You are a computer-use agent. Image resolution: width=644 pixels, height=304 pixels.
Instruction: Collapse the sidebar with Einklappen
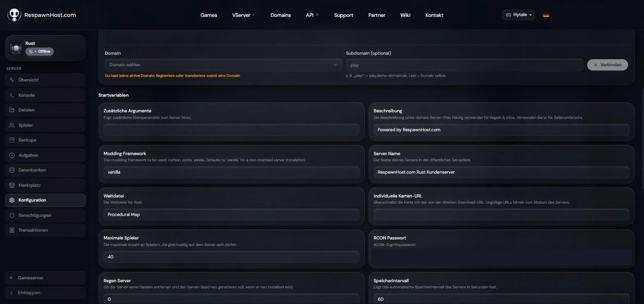pos(45,292)
